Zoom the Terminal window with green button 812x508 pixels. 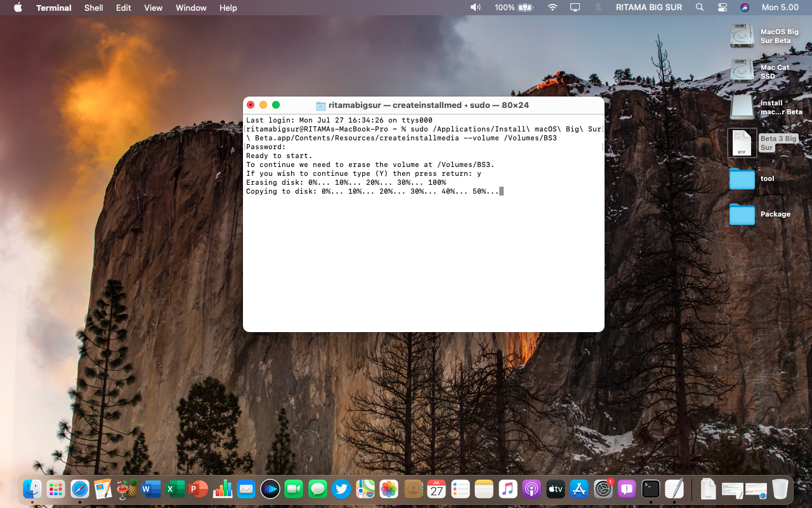[x=276, y=105]
